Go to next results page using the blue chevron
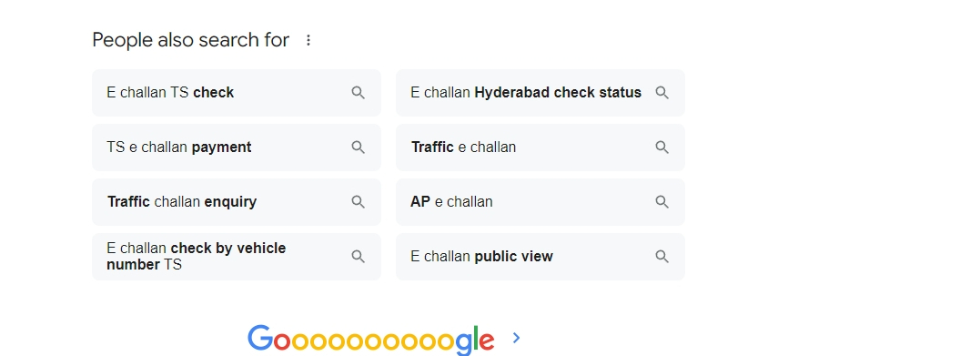 [x=516, y=338]
